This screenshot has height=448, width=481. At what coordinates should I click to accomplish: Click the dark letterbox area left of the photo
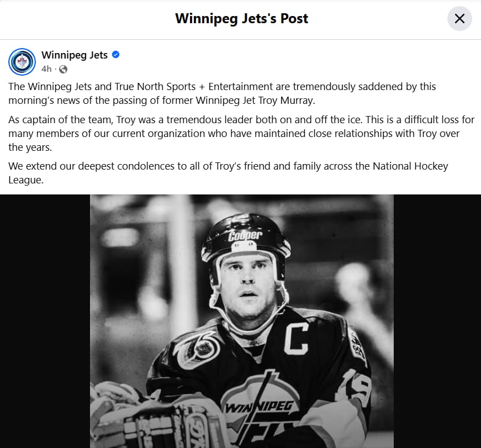tap(44, 320)
